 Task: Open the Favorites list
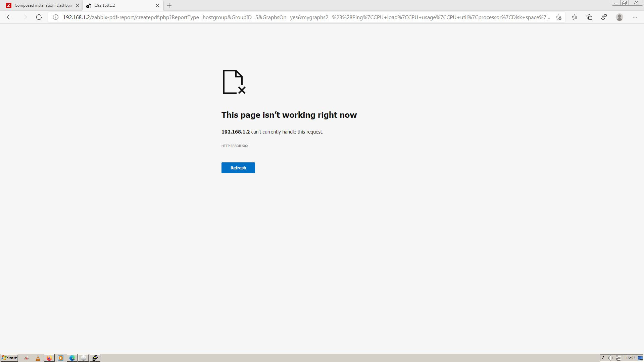coord(575,17)
